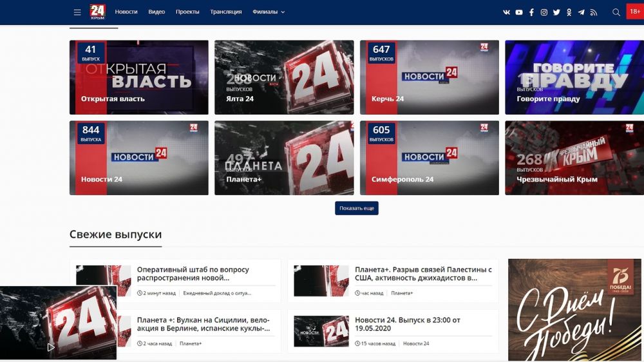Open the RSS feed icon
This screenshot has width=644, height=362.
[x=594, y=12]
